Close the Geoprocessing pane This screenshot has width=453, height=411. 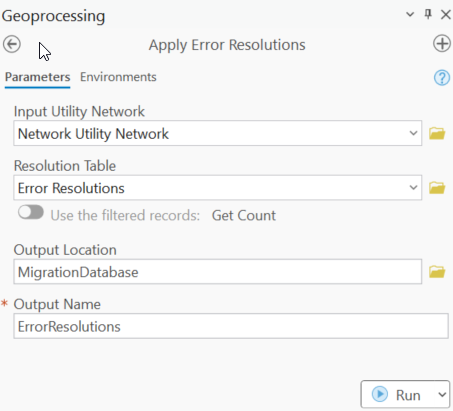tap(446, 15)
